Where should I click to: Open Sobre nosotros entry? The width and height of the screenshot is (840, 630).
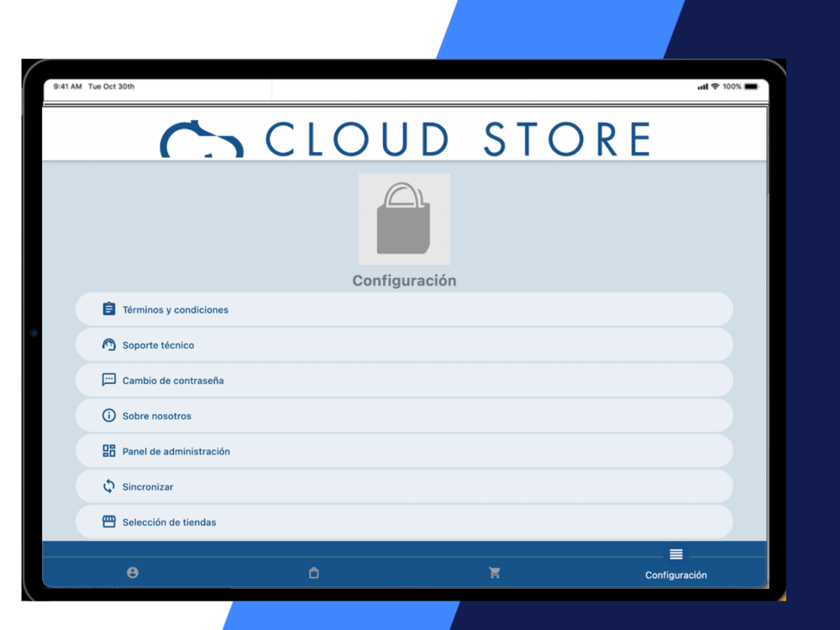[405, 415]
